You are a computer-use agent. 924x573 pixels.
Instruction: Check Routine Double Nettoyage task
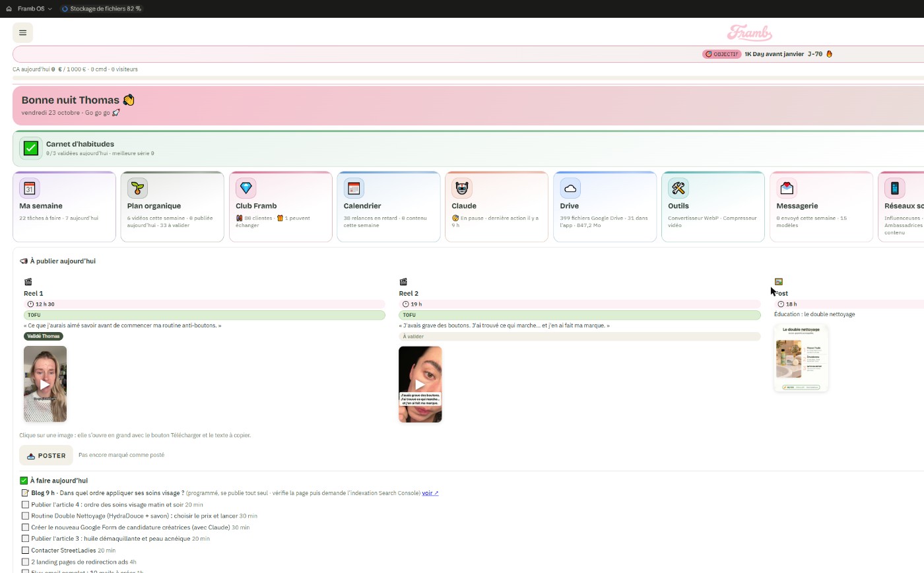25,516
